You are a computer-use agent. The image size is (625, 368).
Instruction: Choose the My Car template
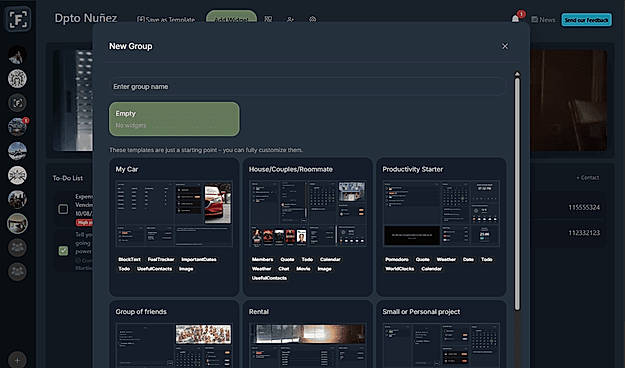tap(174, 227)
